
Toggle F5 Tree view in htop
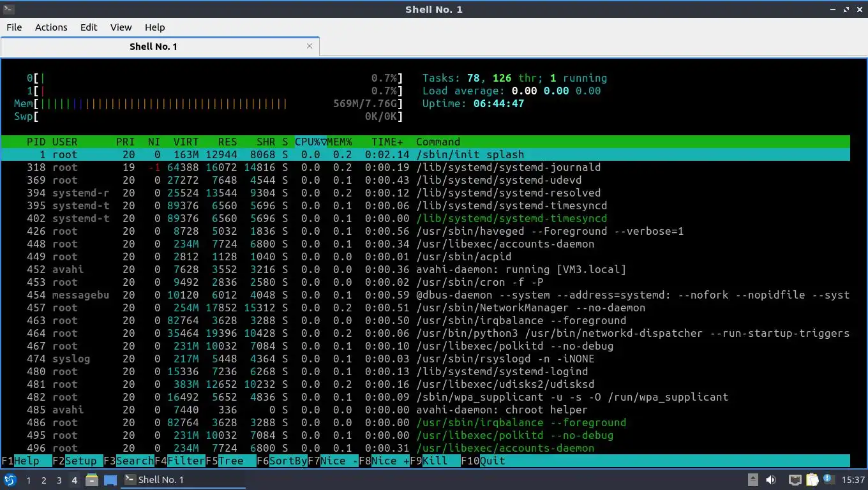pyautogui.click(x=230, y=461)
